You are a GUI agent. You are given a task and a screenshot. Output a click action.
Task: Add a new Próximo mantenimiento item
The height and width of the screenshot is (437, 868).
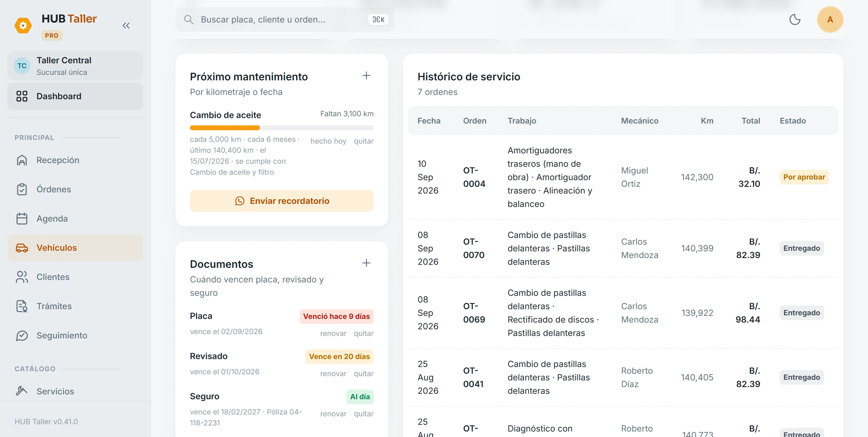click(366, 75)
